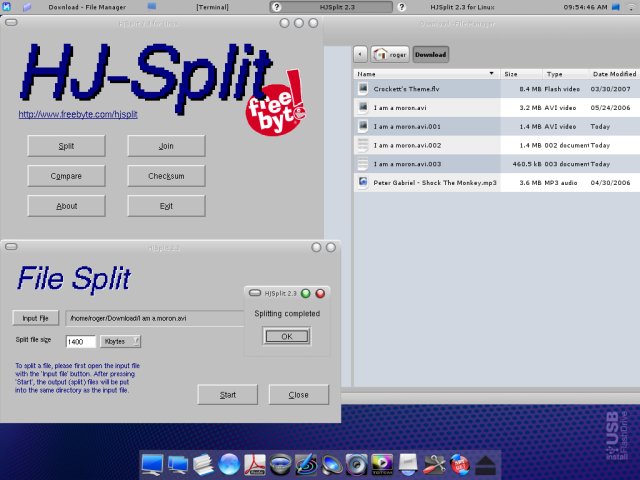
Task: Open the camera lens icon in dock
Action: click(280, 464)
